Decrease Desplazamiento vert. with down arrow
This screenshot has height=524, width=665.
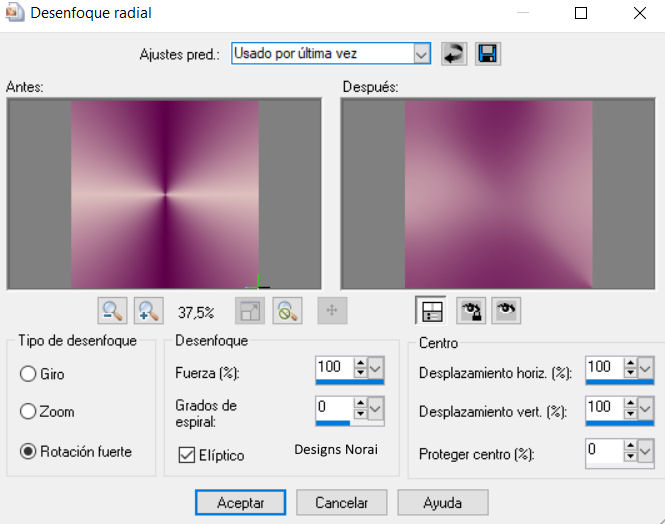630,413
